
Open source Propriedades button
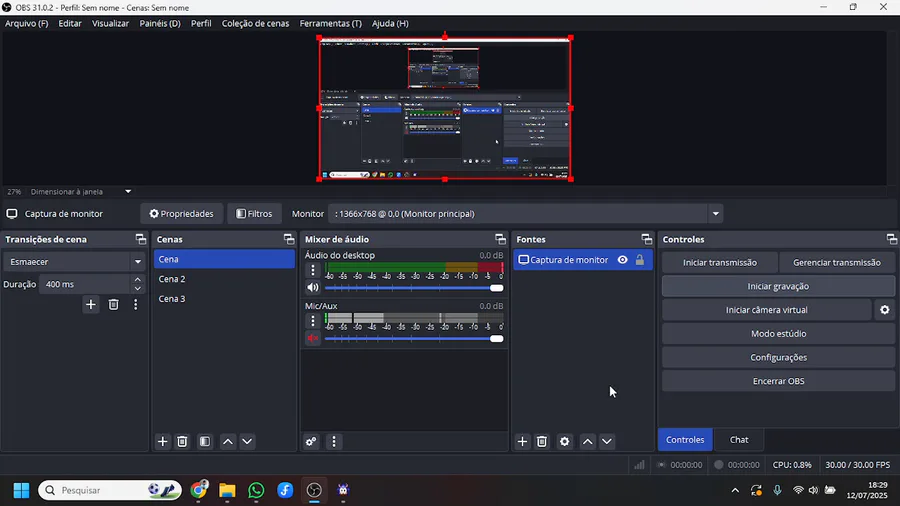(x=181, y=214)
